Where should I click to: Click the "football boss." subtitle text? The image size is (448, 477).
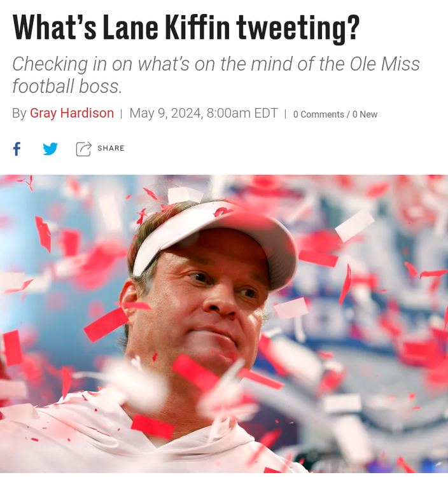click(x=67, y=86)
